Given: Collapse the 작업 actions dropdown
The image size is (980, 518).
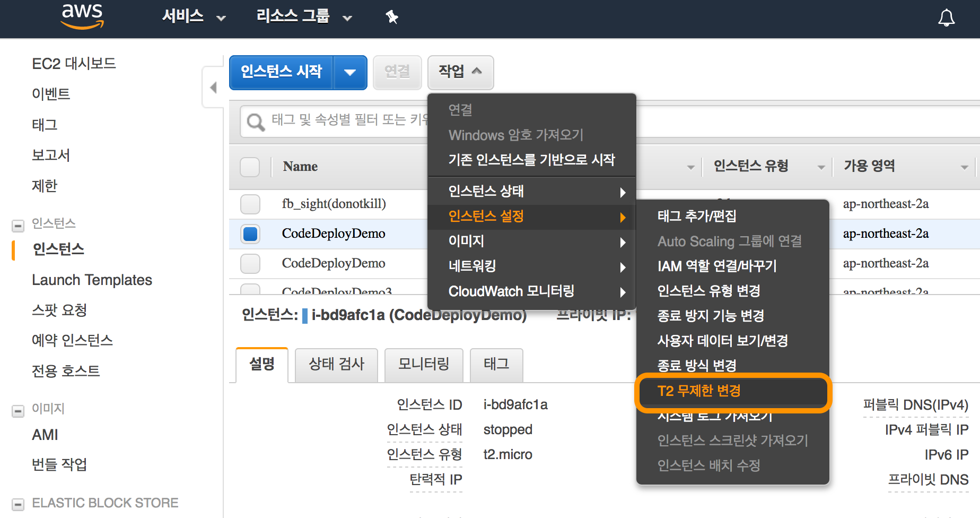Looking at the screenshot, I should pos(460,72).
